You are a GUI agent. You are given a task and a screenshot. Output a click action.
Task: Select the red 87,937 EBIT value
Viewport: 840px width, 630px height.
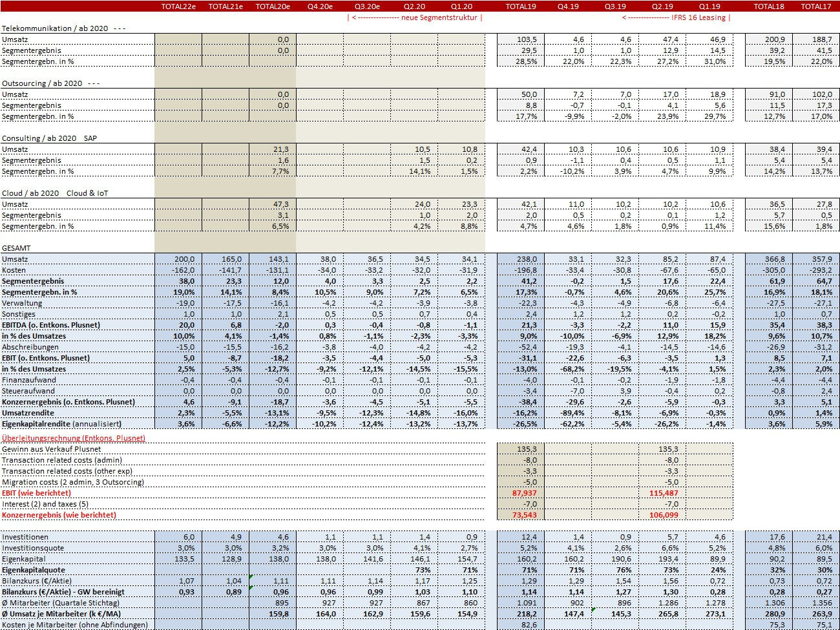pos(524,493)
